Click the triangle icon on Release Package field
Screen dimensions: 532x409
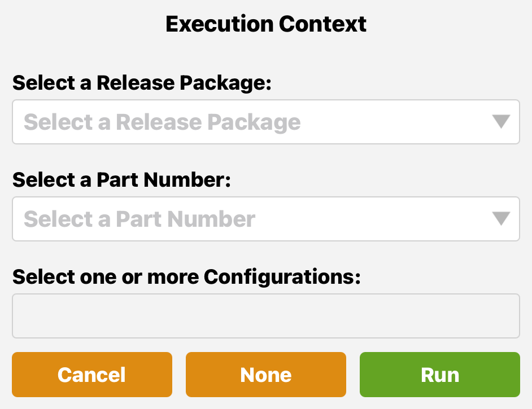[x=500, y=122]
